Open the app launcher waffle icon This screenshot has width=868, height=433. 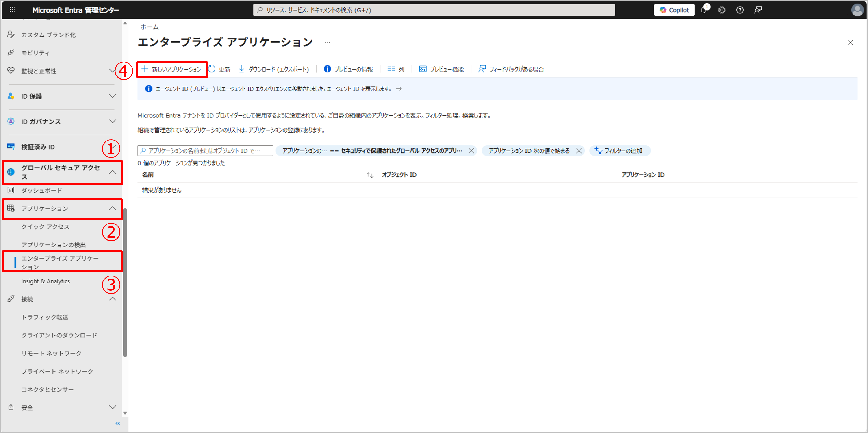click(13, 10)
